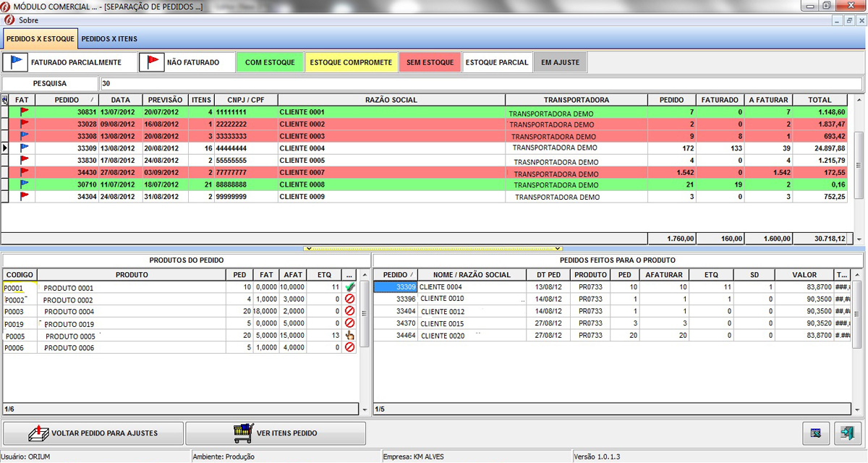
Task: Open the Sobre menu
Action: pos(28,20)
